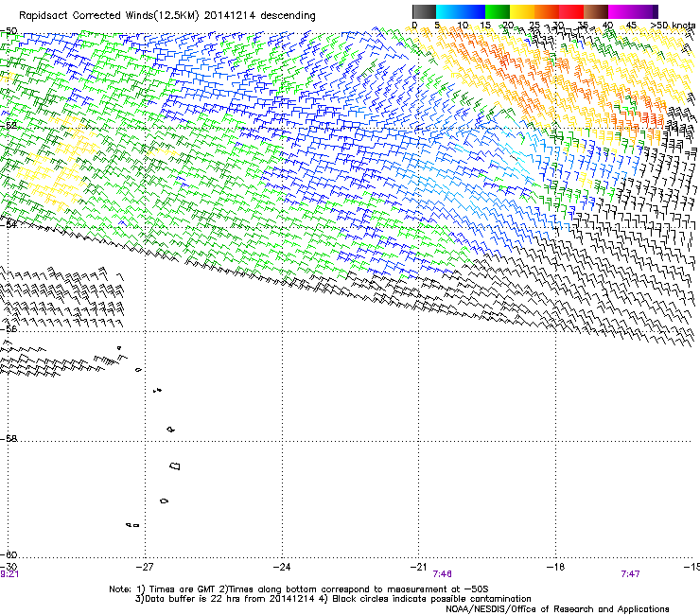This screenshot has width=700, height=615.
Task: Select the red 30–35 knots legend segment
Action: point(571,11)
